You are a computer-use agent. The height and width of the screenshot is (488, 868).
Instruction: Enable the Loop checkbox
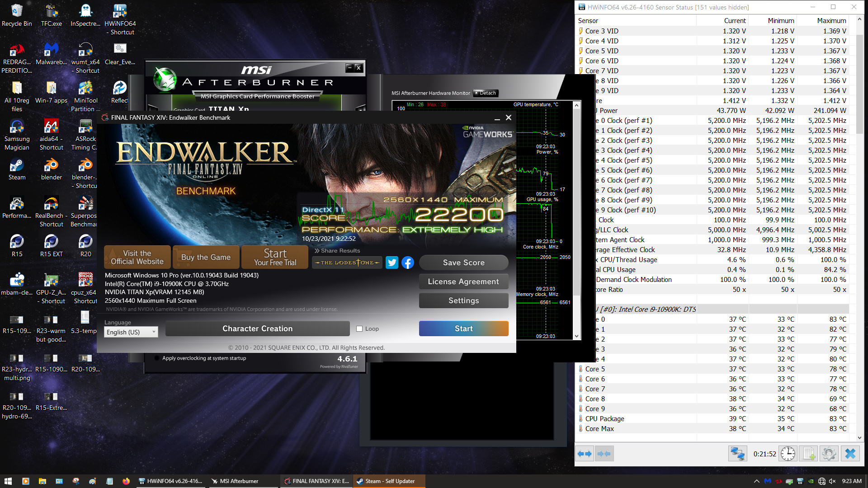point(359,329)
